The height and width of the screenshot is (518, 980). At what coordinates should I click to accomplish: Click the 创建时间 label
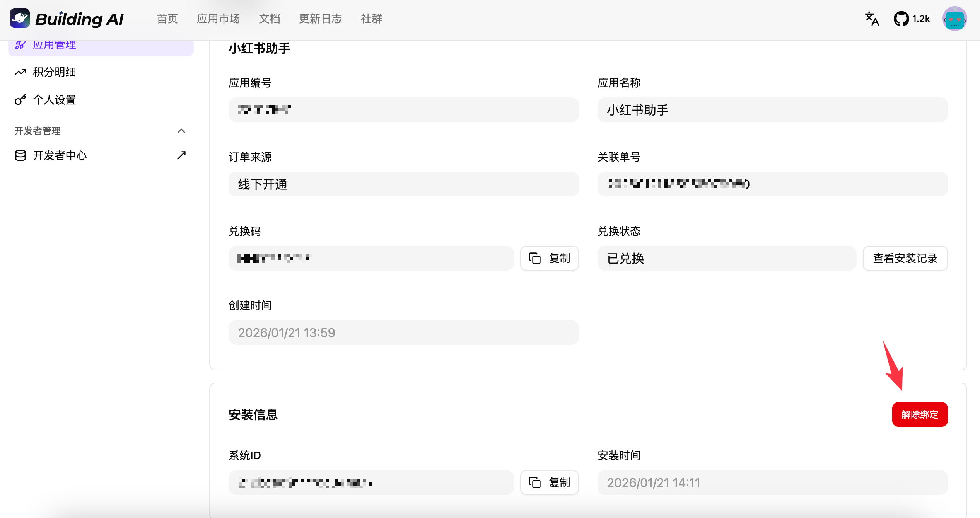click(250, 305)
